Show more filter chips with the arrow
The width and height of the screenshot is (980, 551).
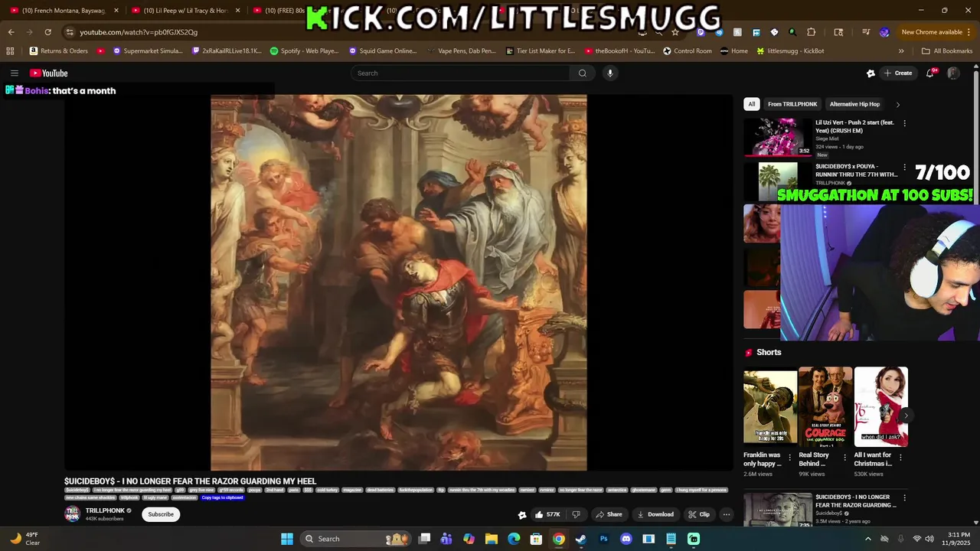coord(898,104)
